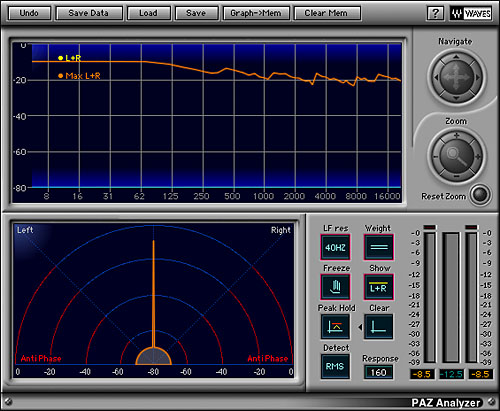Click the Navigate left arrow
Screen dimensions: 500x411
(x=435, y=77)
